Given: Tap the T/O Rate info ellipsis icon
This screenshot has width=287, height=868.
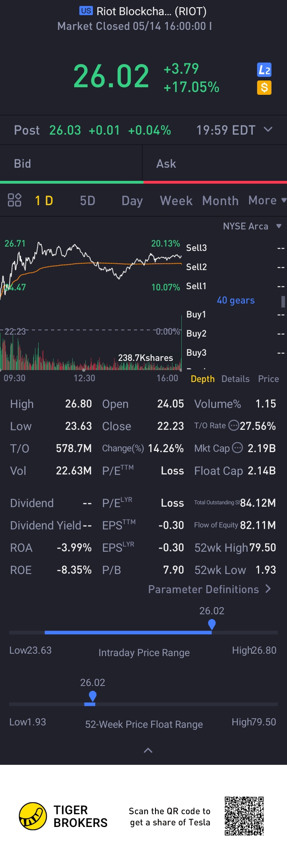Looking at the screenshot, I should point(234,425).
